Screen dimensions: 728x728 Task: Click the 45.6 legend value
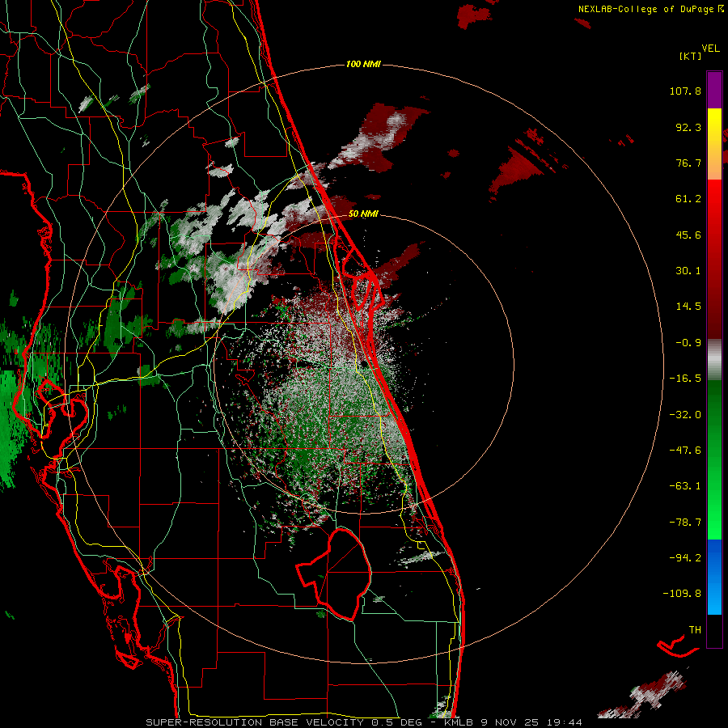coord(688,235)
